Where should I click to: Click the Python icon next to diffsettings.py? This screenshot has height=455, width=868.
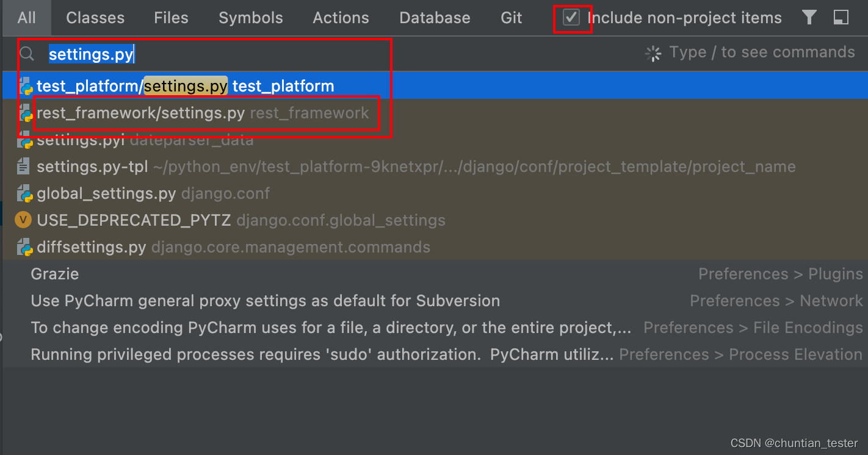(23, 247)
